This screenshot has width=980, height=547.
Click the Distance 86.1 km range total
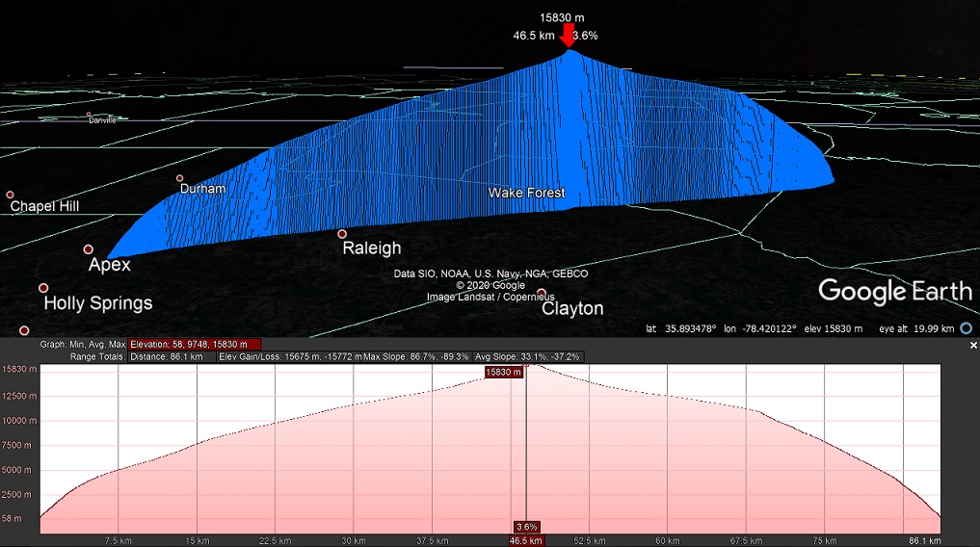click(x=172, y=356)
